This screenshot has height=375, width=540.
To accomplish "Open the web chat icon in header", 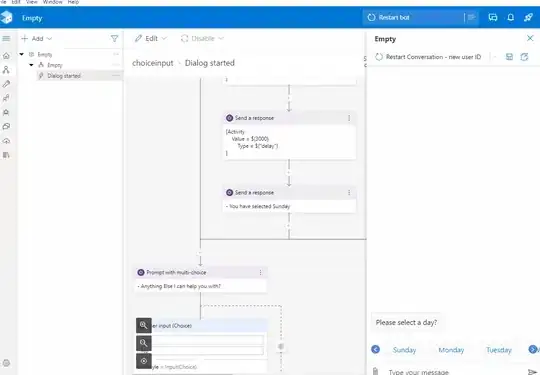I will point(492,17).
